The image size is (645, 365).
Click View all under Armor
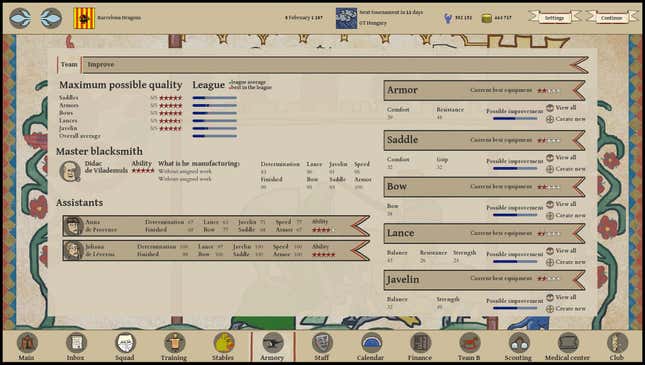click(561, 108)
